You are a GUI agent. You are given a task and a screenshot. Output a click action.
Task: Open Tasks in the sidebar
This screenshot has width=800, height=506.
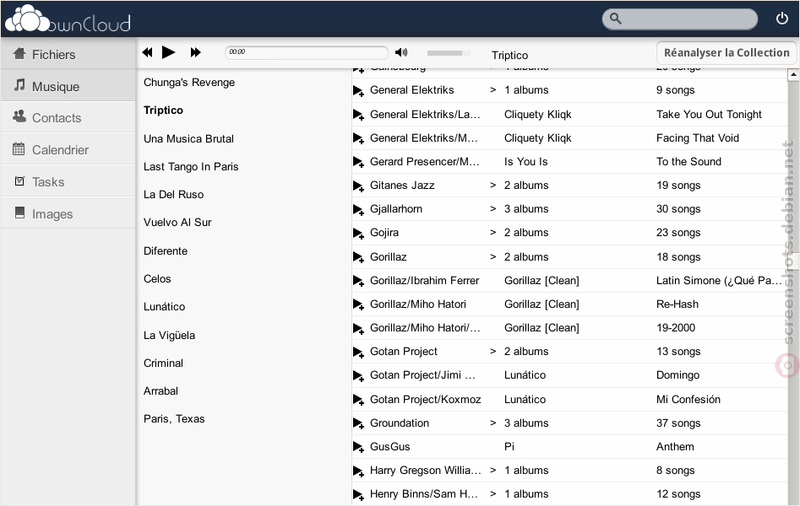point(68,182)
